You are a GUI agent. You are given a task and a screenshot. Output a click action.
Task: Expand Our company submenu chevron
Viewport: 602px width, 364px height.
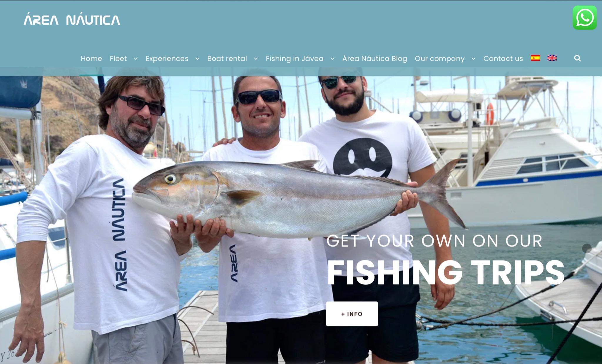473,59
